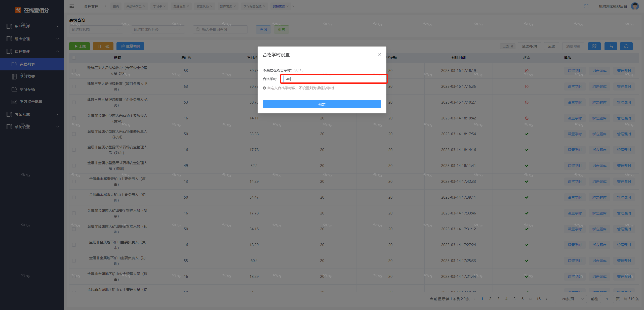
Task: Open the user avatar menu
Action: 635,6
